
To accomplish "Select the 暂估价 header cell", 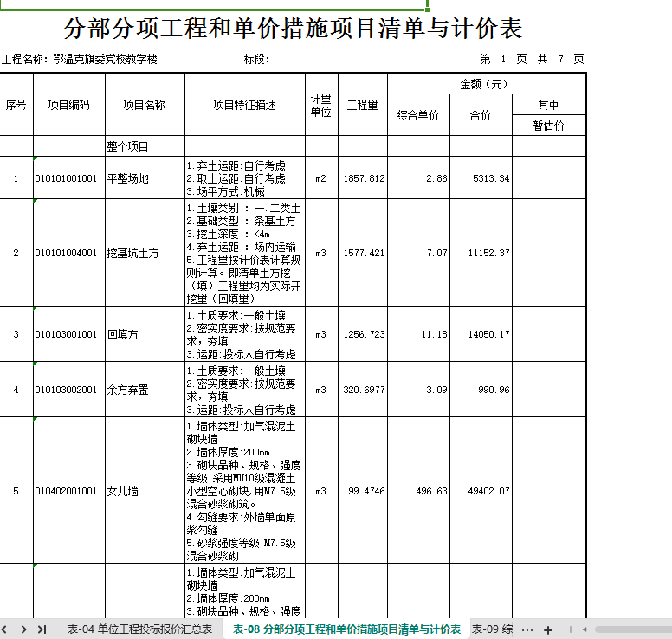I will [548, 126].
